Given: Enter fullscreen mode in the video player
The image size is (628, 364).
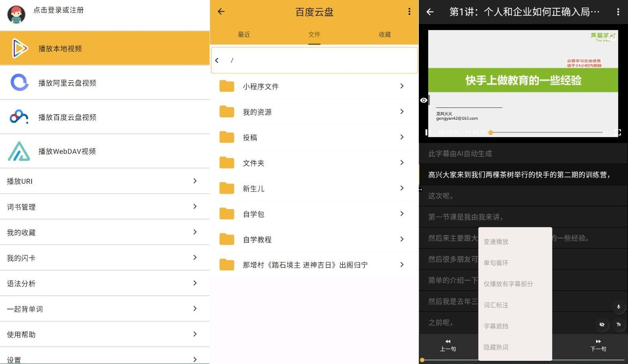Looking at the screenshot, I should pos(618,132).
